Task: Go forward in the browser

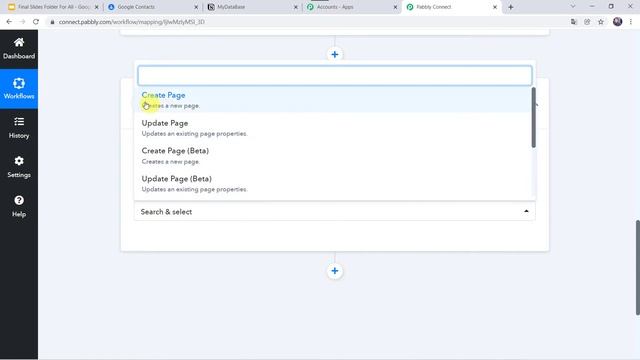Action: 22,22
